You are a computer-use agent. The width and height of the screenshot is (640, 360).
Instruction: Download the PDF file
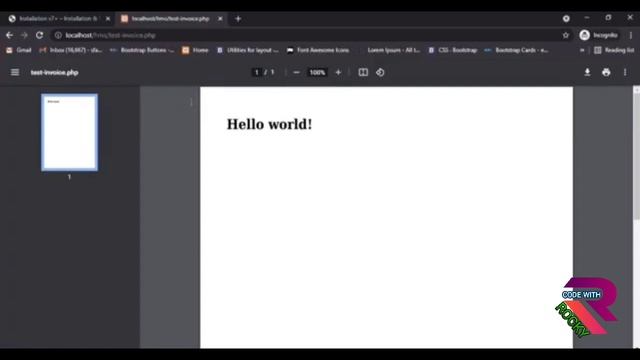[587, 72]
